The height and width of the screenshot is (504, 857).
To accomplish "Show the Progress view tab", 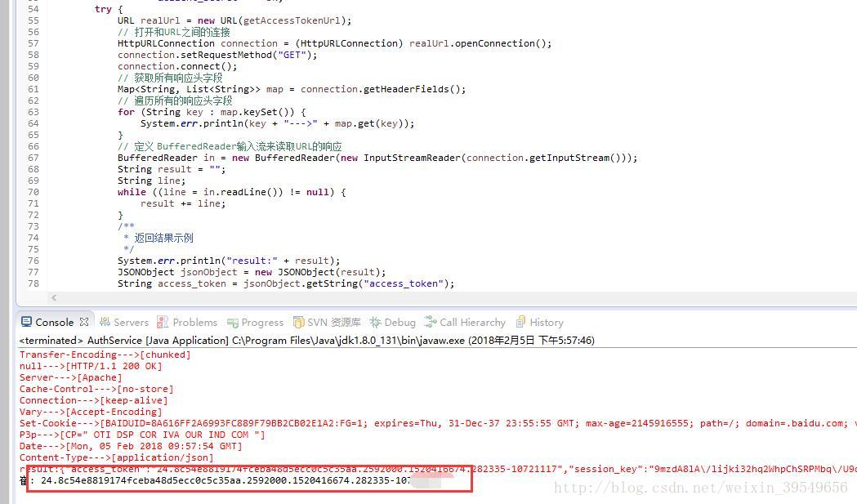I will 255,322.
